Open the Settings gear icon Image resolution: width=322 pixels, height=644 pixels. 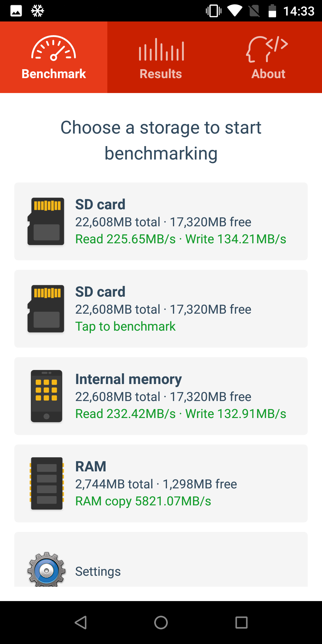(x=47, y=569)
